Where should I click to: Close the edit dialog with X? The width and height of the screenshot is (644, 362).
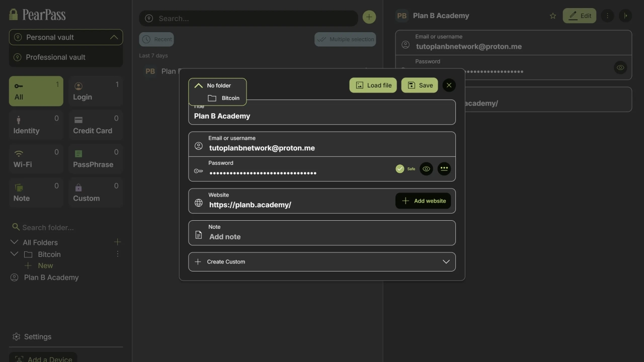[x=449, y=85]
